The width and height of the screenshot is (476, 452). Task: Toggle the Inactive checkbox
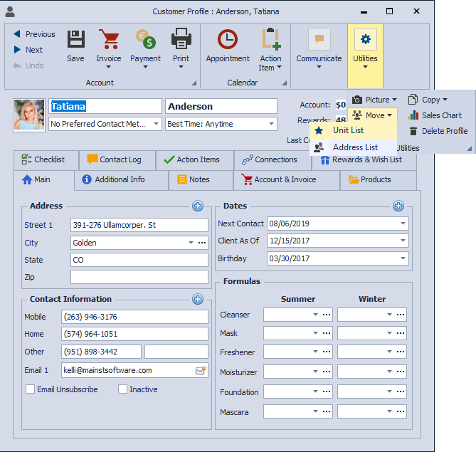[122, 389]
